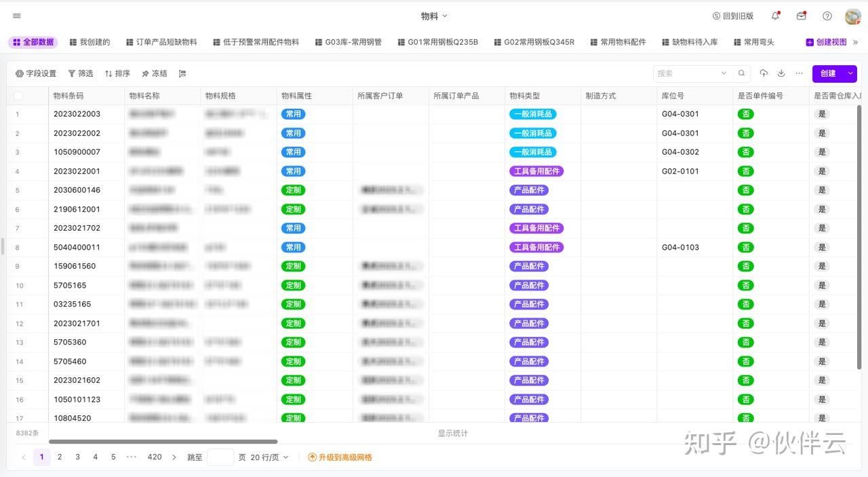The height and width of the screenshot is (477, 868).
Task: Toggle the select-all checkbox in table header
Action: pos(18,96)
